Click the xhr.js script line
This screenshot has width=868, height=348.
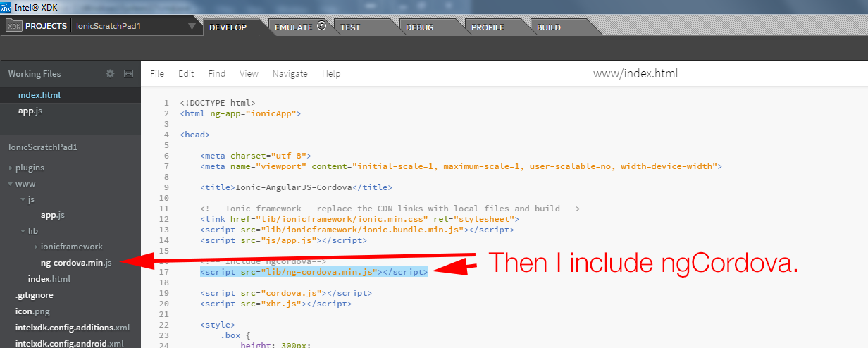(x=275, y=304)
